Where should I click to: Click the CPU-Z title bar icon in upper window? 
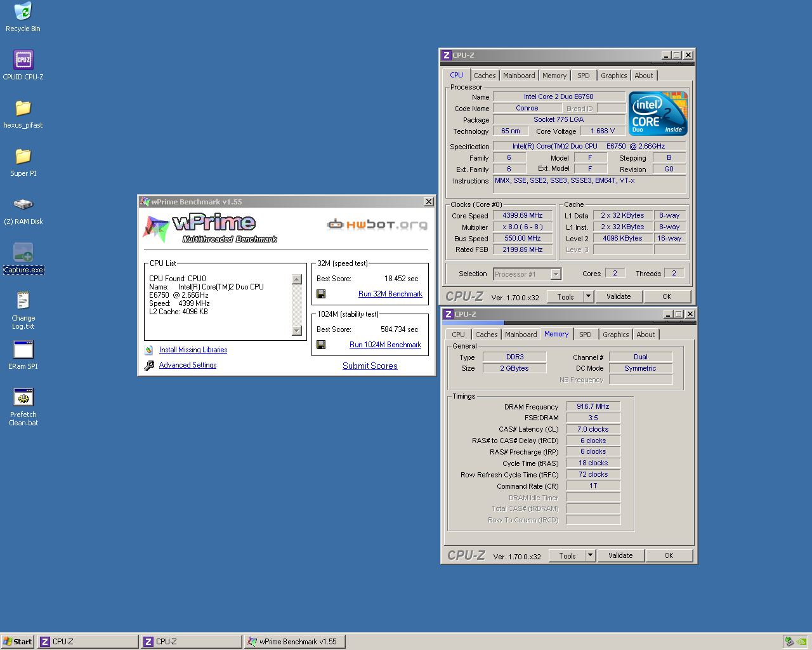point(446,55)
